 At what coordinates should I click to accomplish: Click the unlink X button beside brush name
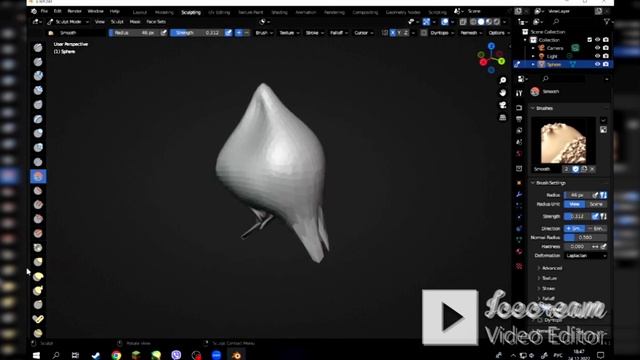[592, 169]
